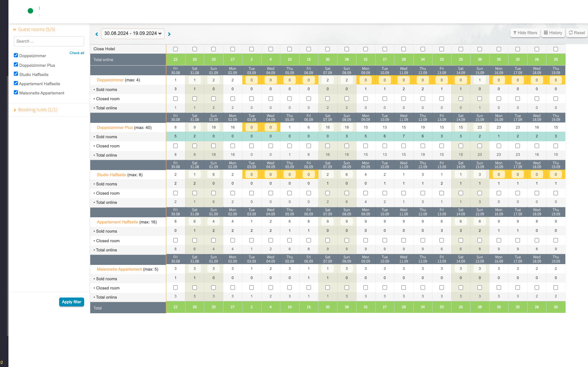Open the Doppelzimmer Plus room link

115,127
